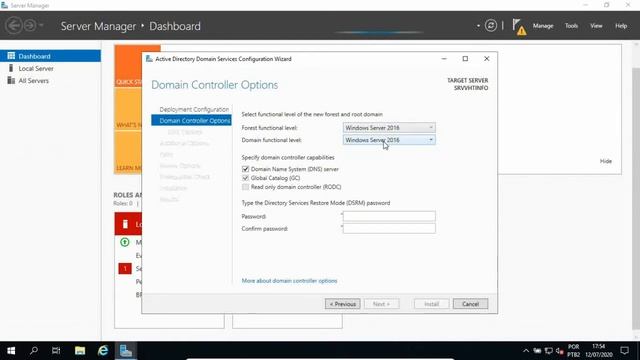Click the TARGET SERVER name text
This screenshot has height=360, width=640.
(x=471, y=88)
